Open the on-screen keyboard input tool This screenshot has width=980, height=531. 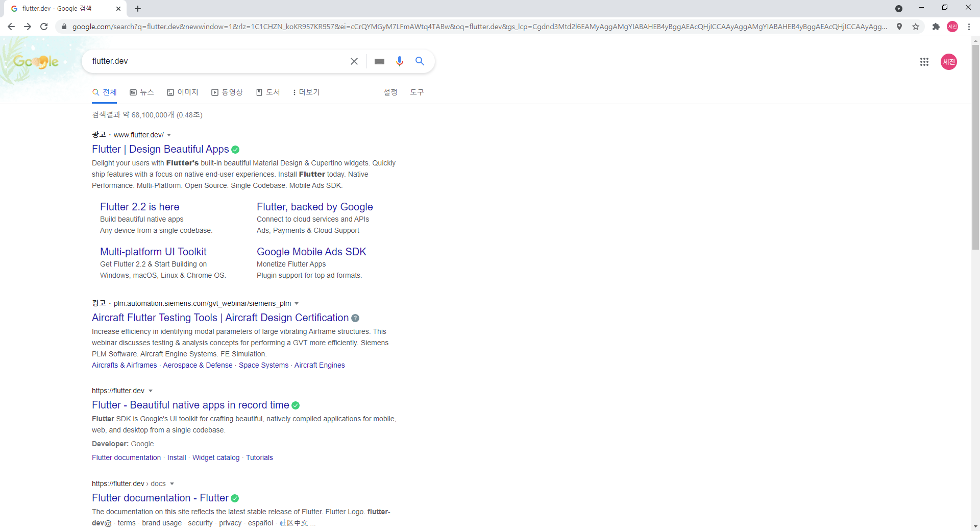pos(379,61)
